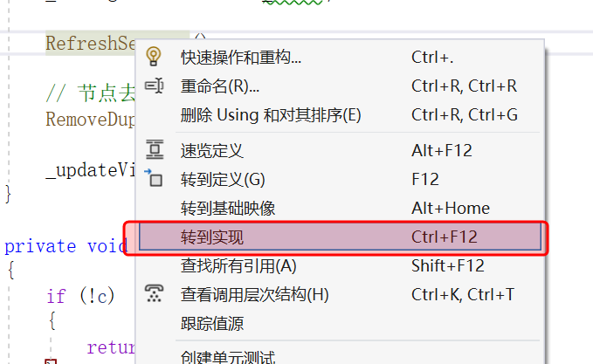Click the RemoveDup code line
Viewport: 593px width, 364px height.
90,120
